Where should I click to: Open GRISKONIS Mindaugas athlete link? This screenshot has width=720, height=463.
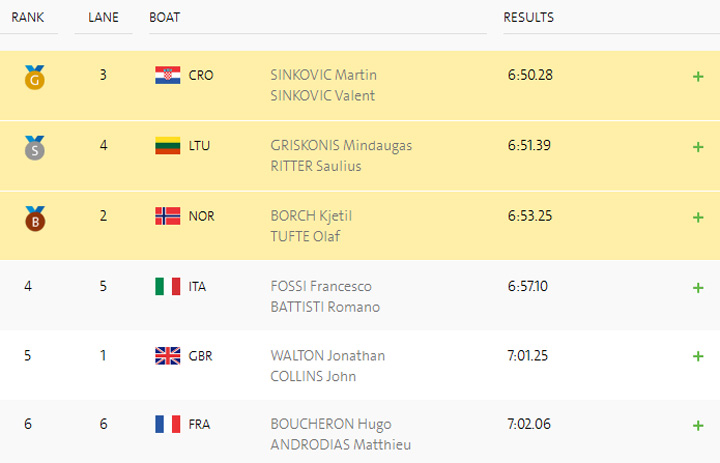coord(341,145)
